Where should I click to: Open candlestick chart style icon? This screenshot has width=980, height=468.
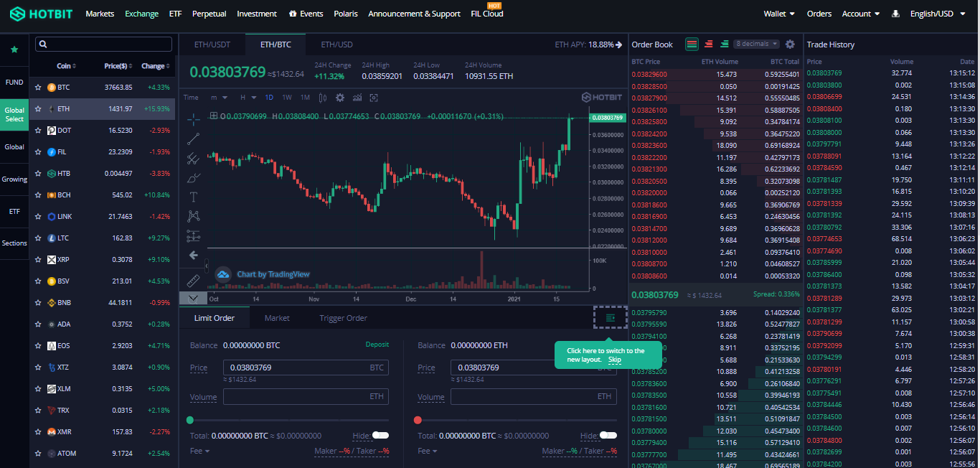(322, 98)
